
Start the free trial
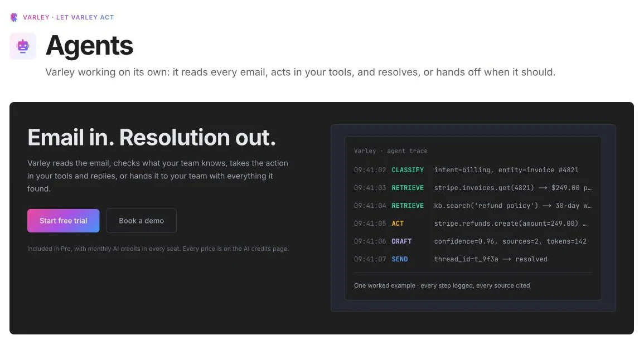tap(63, 221)
